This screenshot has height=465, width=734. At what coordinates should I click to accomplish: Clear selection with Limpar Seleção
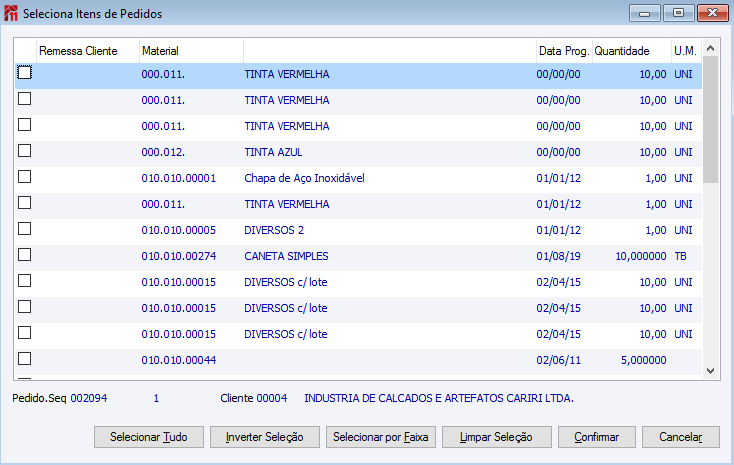(x=497, y=437)
